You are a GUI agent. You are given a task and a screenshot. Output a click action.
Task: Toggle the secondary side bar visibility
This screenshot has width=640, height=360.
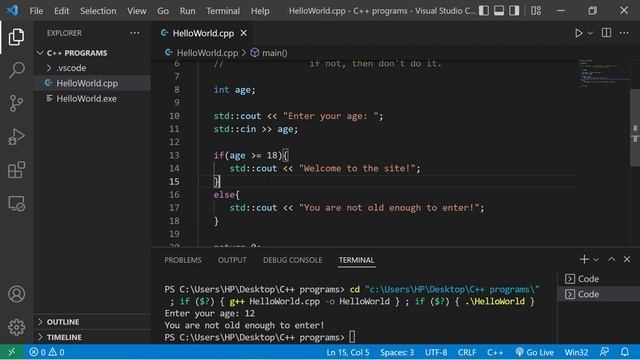click(514, 11)
